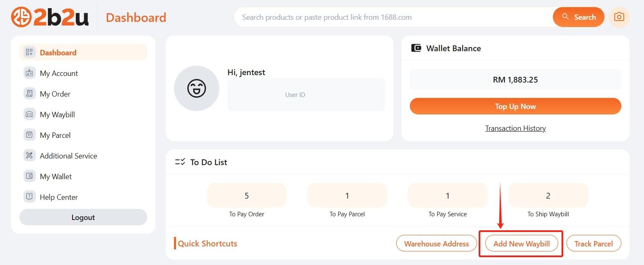
Task: Click the My Order sidebar icon
Action: point(29,94)
